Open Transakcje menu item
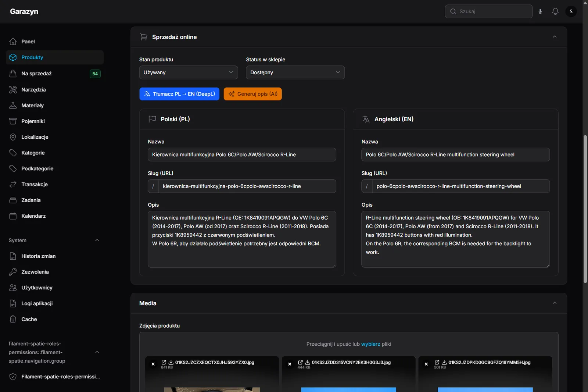 [55, 185]
